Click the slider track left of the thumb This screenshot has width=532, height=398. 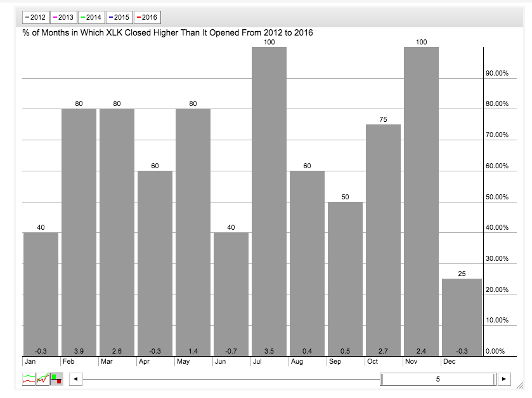point(231,379)
